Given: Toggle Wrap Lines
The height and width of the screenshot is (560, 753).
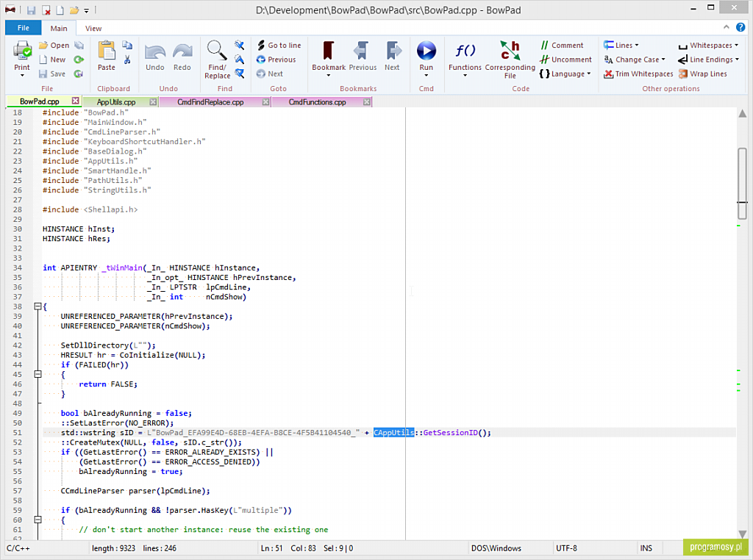Looking at the screenshot, I should pos(703,74).
